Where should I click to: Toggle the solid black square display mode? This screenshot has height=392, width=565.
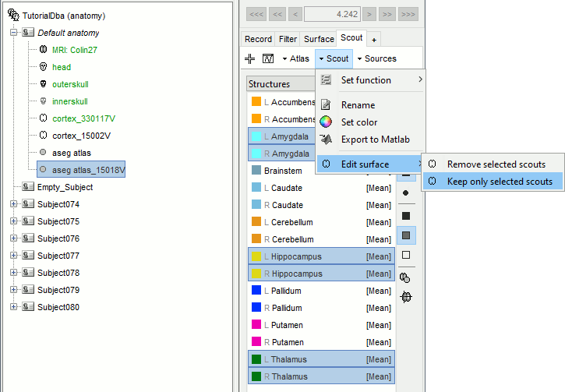tap(405, 215)
